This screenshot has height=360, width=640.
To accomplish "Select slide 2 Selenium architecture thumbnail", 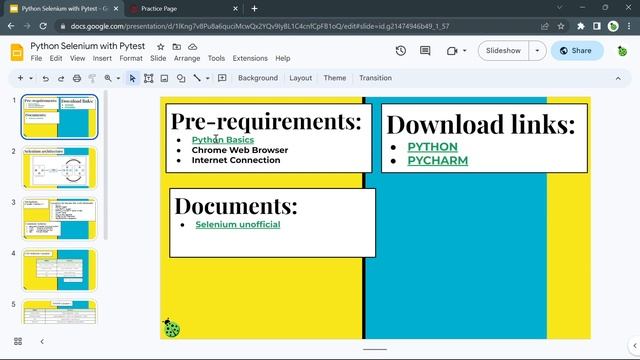I will click(60, 168).
